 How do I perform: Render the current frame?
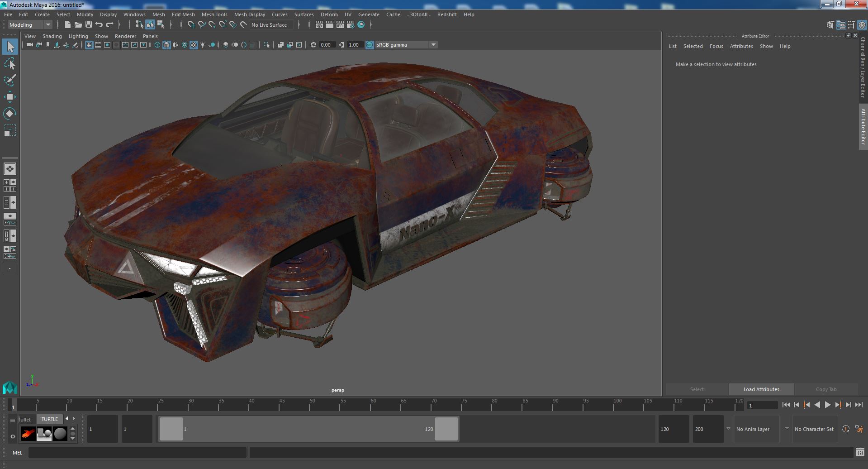click(330, 25)
